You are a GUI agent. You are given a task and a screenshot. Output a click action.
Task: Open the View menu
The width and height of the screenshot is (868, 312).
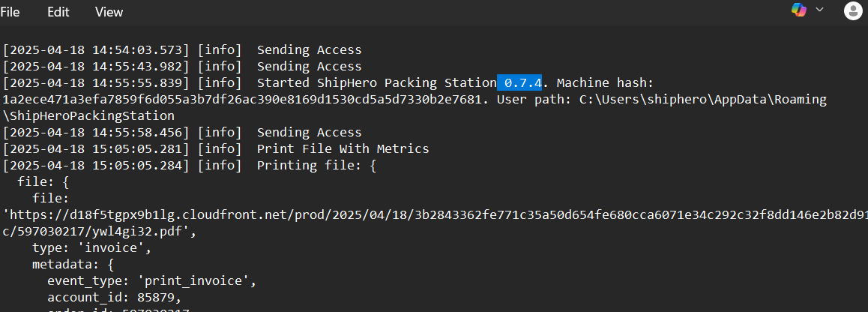pyautogui.click(x=109, y=12)
